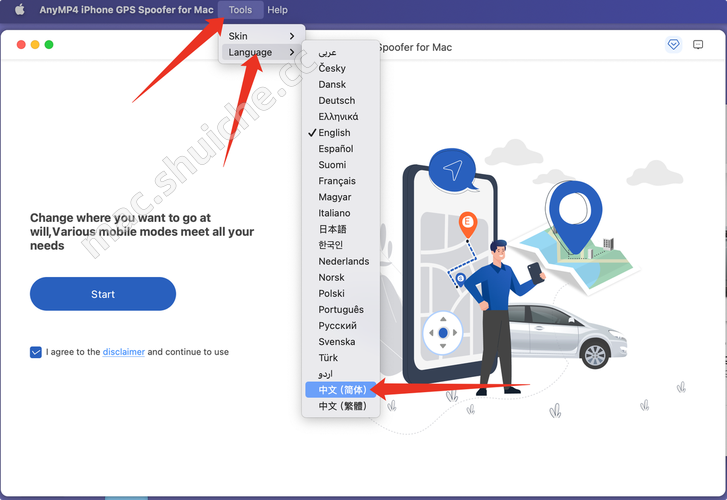Choose Norsk language
This screenshot has width=727, height=500.
(x=341, y=277)
